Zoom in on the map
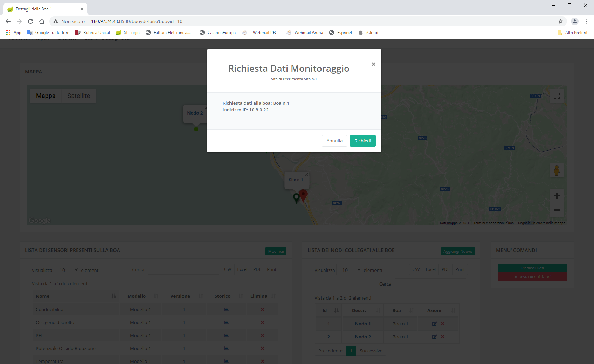 coord(557,196)
